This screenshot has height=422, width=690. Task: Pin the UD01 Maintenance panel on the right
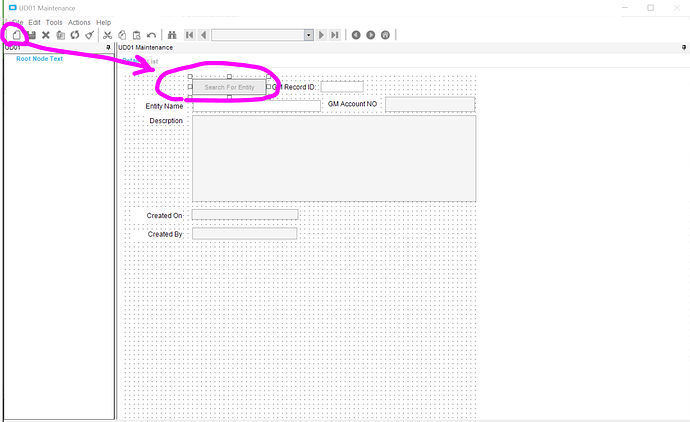pos(683,47)
